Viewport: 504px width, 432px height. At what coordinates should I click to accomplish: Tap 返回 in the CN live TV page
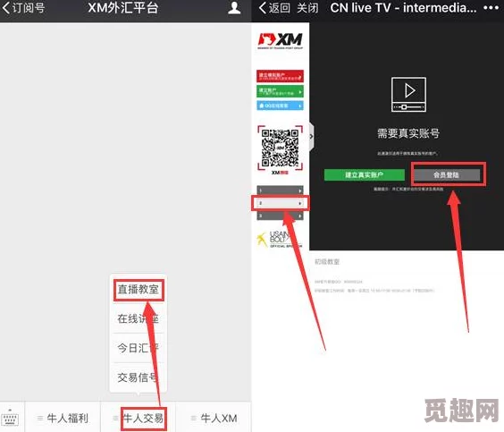tap(274, 8)
